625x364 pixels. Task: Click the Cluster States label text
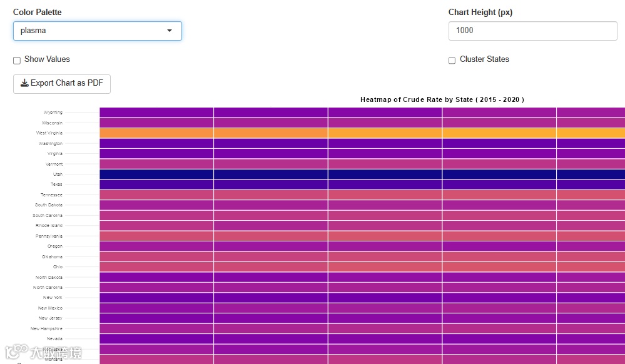pos(484,59)
